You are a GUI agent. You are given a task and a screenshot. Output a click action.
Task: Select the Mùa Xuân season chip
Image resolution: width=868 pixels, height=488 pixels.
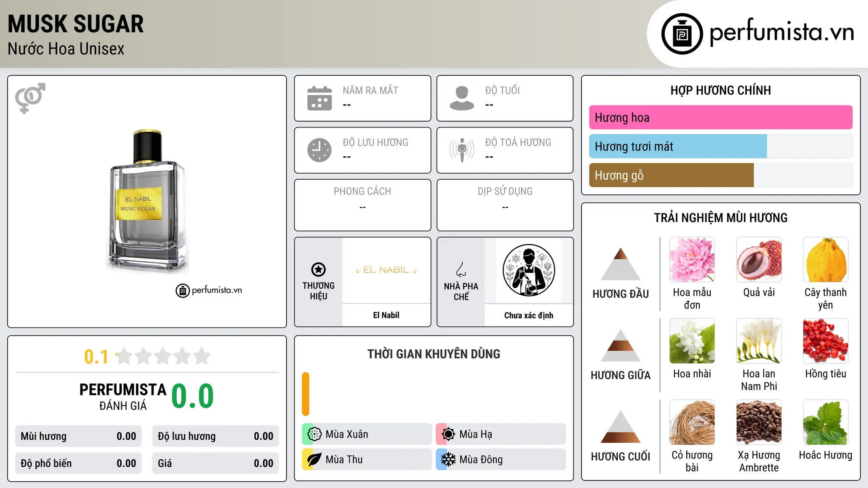[x=367, y=434]
